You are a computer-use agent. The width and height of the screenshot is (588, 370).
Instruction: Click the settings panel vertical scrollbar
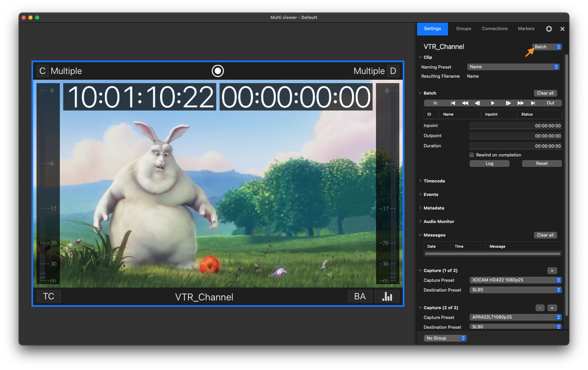[567, 185]
